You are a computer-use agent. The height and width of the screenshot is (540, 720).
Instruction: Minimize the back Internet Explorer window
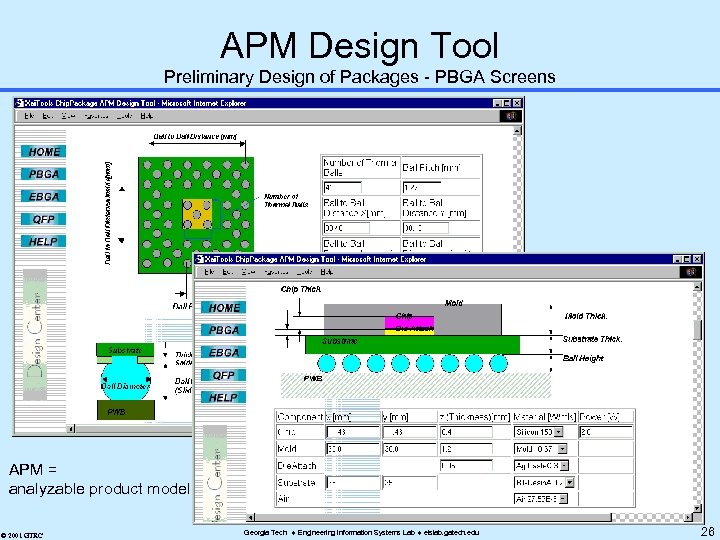click(498, 103)
